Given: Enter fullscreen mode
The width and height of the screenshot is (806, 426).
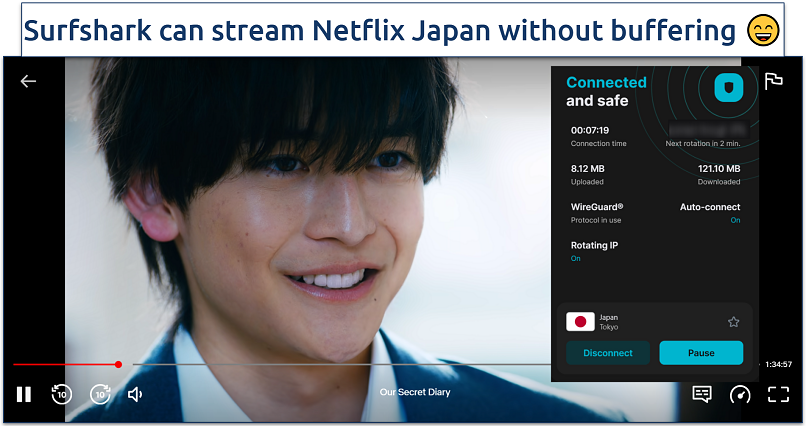Looking at the screenshot, I should point(778,394).
